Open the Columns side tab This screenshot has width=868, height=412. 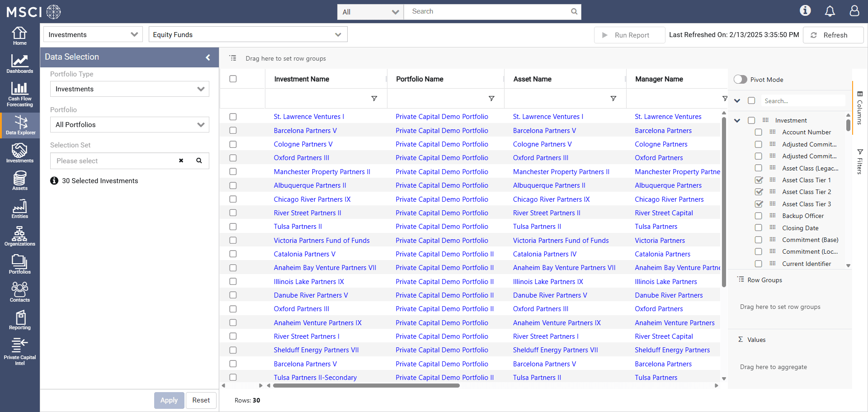pos(859,108)
